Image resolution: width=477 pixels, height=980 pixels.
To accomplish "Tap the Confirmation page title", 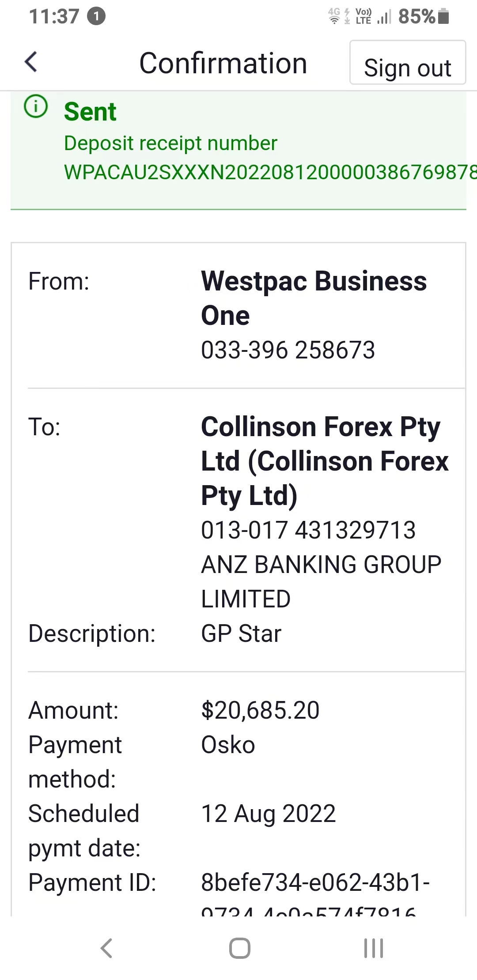I will pos(223,63).
